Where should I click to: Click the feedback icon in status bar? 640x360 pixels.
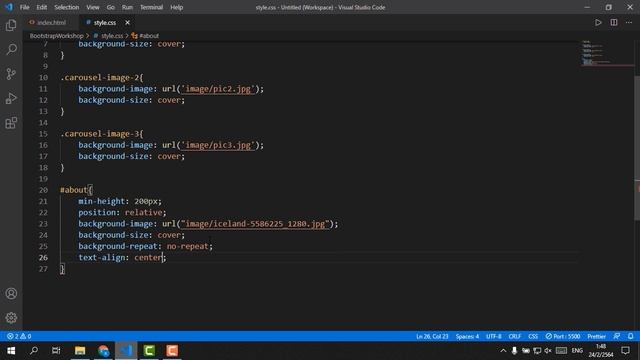coord(617,336)
